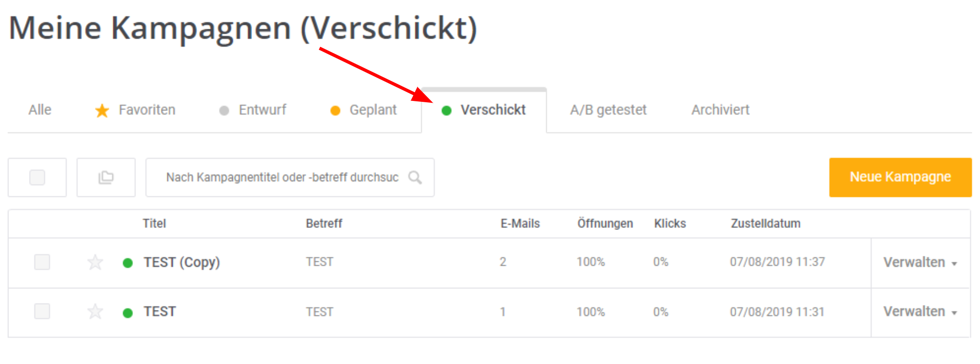Image resolution: width=980 pixels, height=364 pixels.
Task: Click green status dot of TEST (Copy)
Action: (128, 263)
